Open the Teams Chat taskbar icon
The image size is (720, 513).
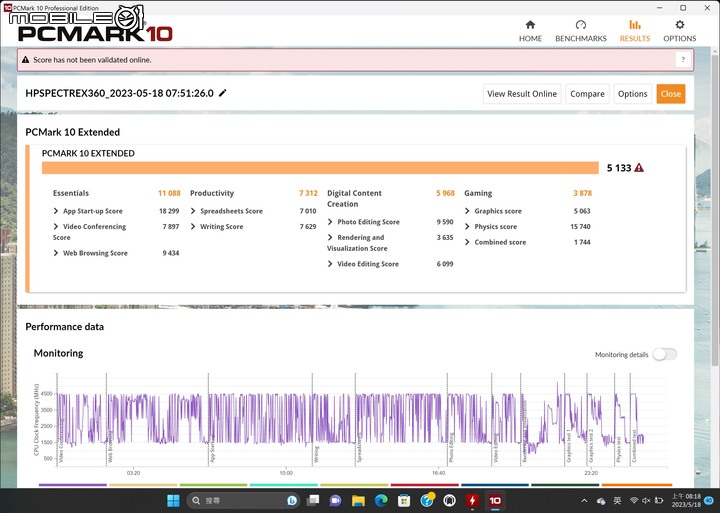pyautogui.click(x=336, y=501)
